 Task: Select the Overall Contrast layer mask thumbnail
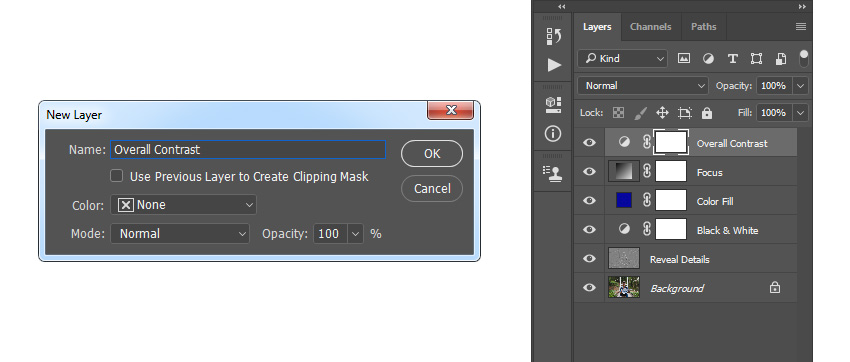[672, 143]
